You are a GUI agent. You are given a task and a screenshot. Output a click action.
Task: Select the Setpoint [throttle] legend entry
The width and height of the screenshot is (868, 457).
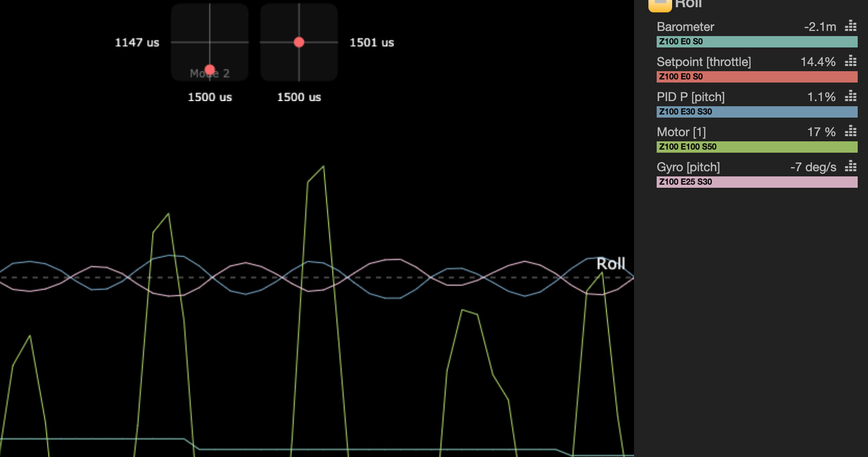pyautogui.click(x=704, y=62)
